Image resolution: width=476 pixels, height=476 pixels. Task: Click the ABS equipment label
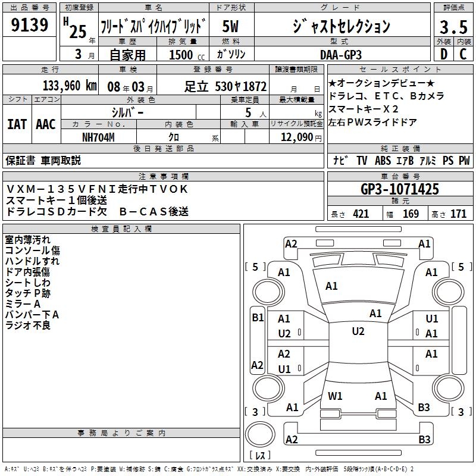point(383,160)
